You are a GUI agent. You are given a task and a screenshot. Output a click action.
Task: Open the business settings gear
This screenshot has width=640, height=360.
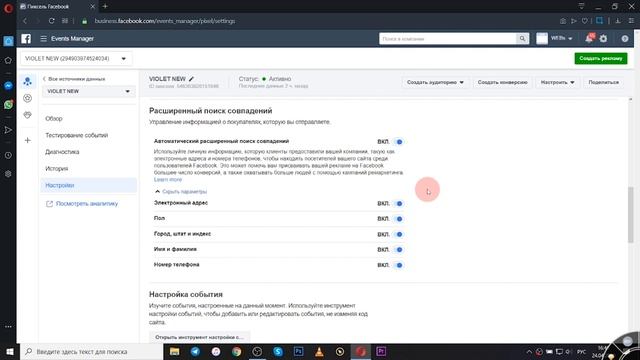pos(604,38)
